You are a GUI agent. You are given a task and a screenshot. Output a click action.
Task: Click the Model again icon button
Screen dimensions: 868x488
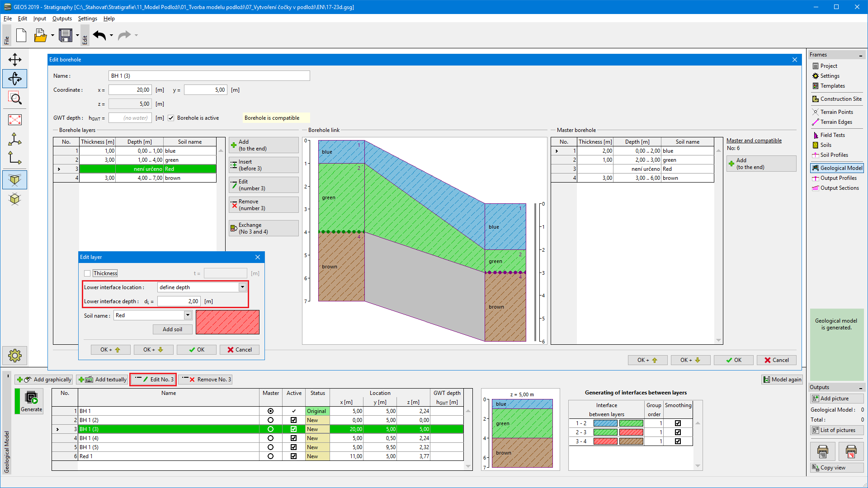coord(782,380)
